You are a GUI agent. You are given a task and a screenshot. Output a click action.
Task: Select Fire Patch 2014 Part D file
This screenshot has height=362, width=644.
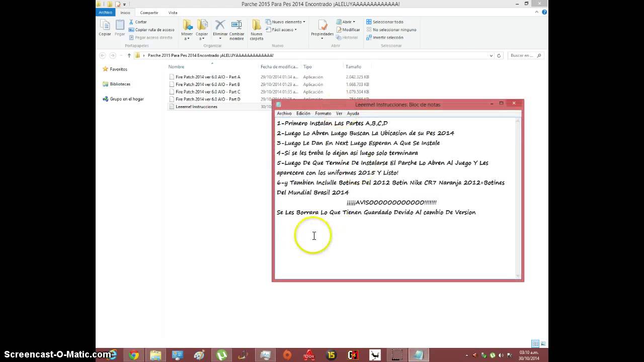pyautogui.click(x=208, y=99)
